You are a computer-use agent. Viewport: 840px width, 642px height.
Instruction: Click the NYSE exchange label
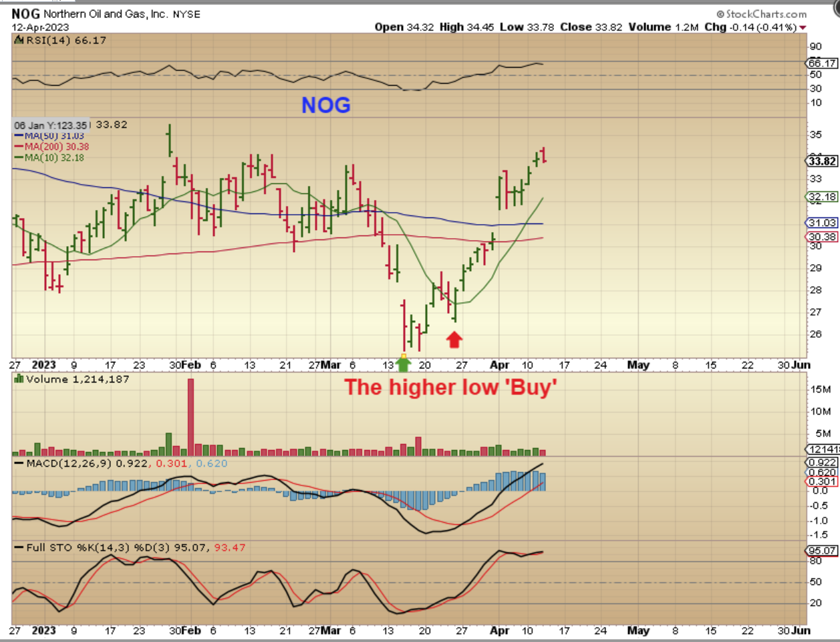tap(186, 14)
